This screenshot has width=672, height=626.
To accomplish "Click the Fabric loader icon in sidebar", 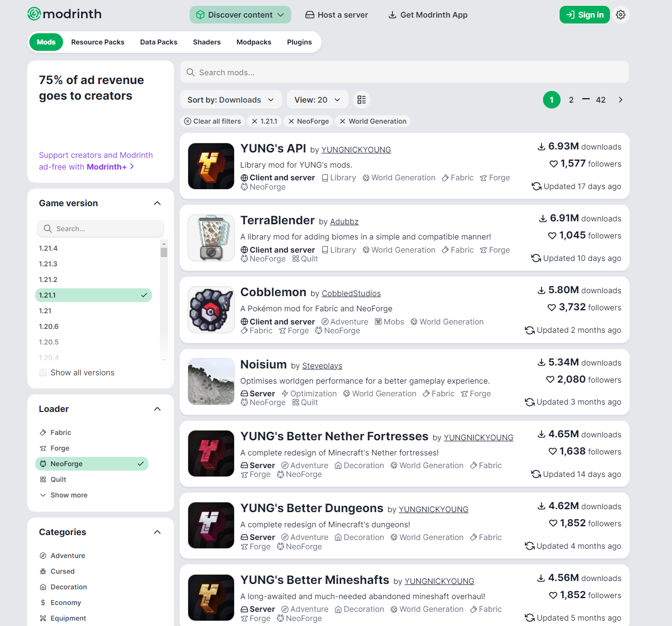I will (43, 432).
